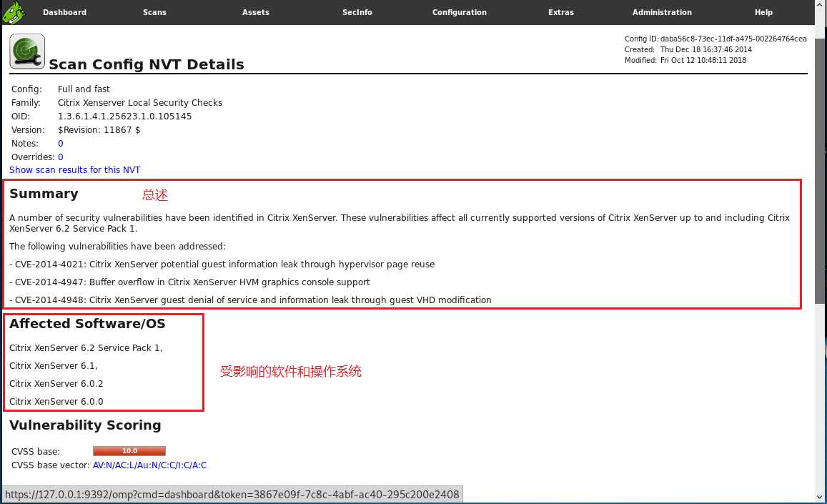Viewport: 827px width, 504px height.
Task: Open the Administration menu
Action: tap(662, 12)
